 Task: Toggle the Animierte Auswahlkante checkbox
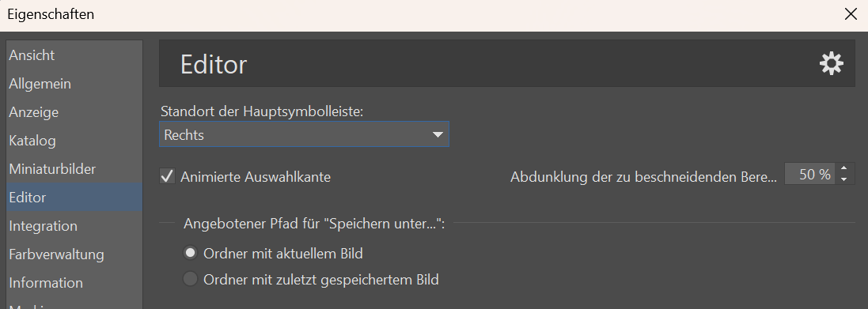pos(167,177)
